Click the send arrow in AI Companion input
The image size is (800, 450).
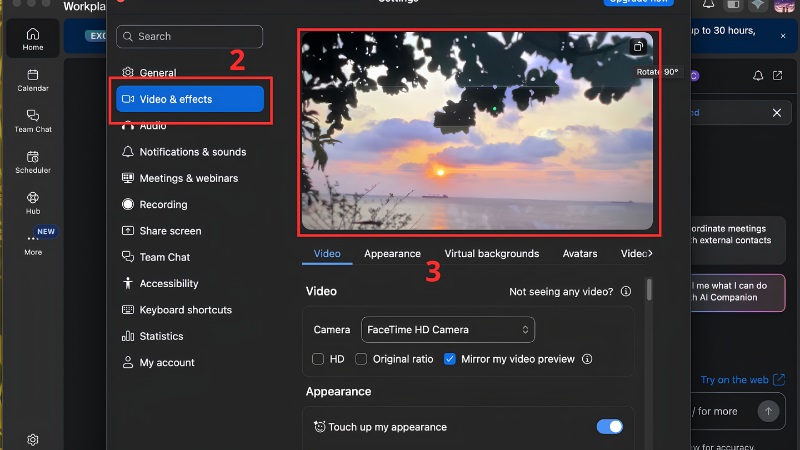pyautogui.click(x=768, y=411)
